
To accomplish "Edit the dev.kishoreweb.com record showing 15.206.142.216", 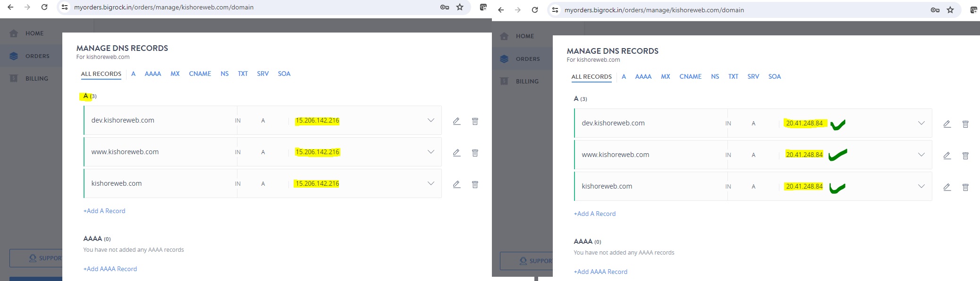I will click(x=456, y=121).
